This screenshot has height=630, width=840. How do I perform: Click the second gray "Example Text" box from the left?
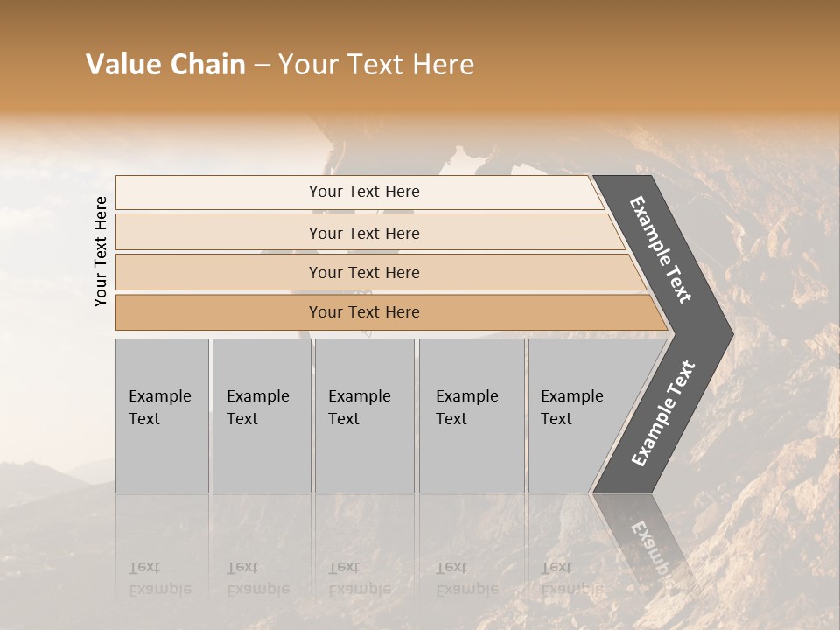point(261,416)
